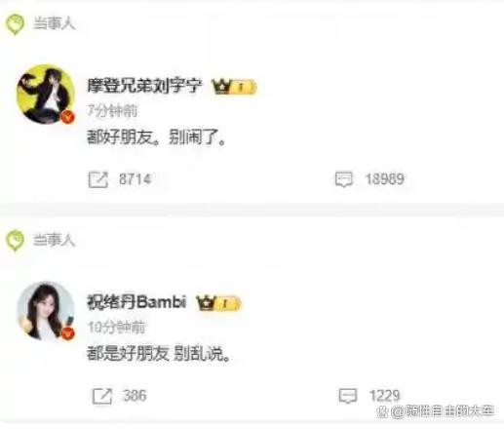
Task: Click the first 当事人 label text
Action: [x=55, y=23]
